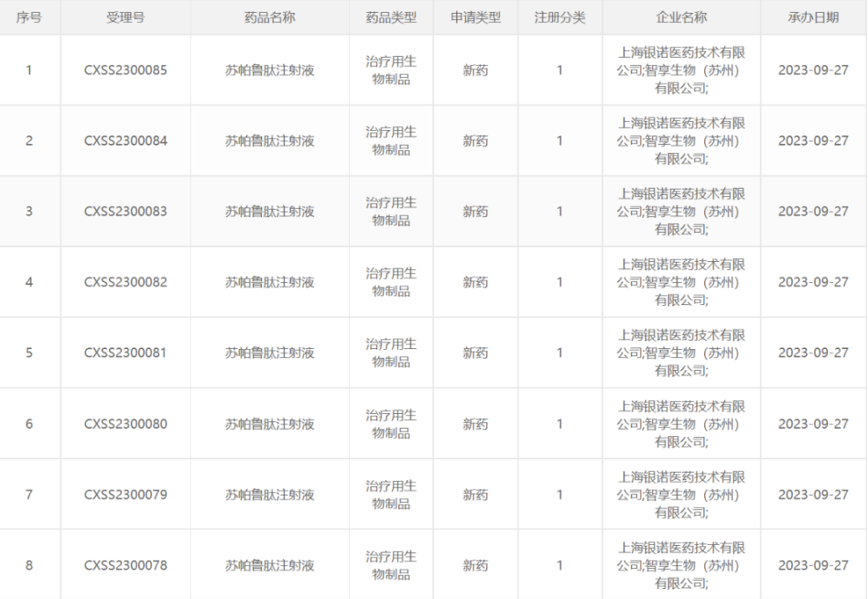Click the 承办日期 column header
The width and height of the screenshot is (868, 599).
point(813,17)
